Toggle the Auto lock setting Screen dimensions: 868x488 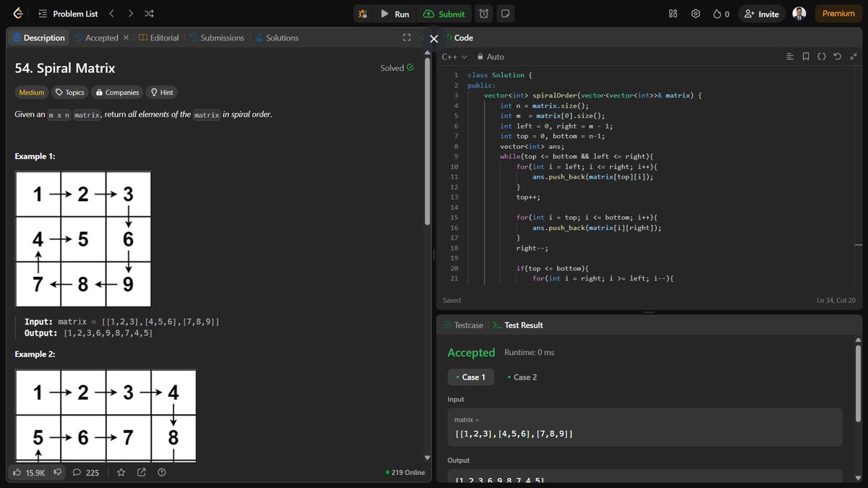pos(490,56)
